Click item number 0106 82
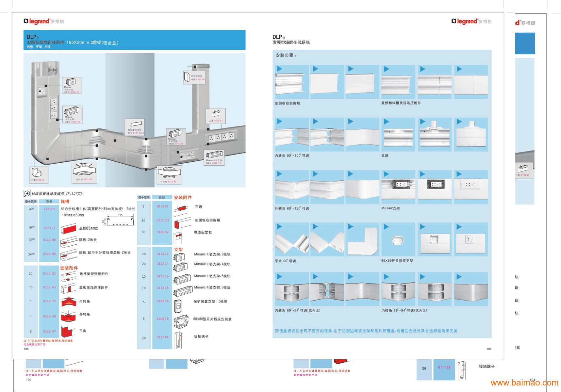The width and height of the screenshot is (561, 392). tap(162, 232)
